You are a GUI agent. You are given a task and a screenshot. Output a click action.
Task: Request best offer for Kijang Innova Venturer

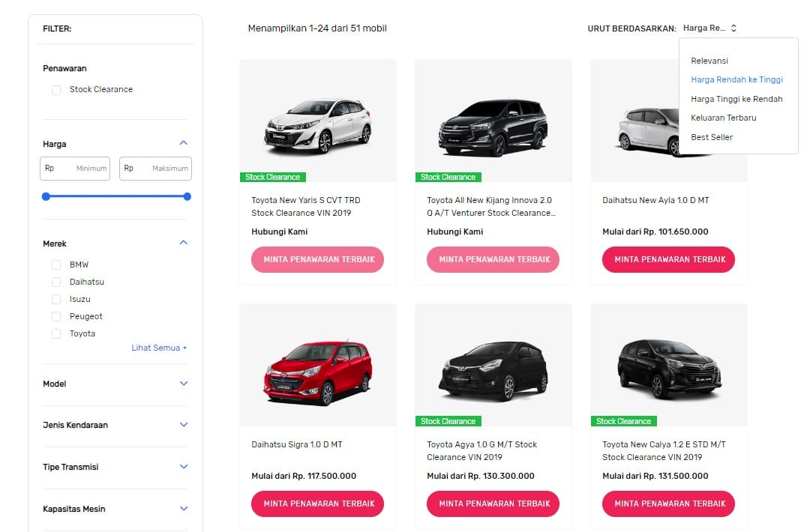pos(493,259)
